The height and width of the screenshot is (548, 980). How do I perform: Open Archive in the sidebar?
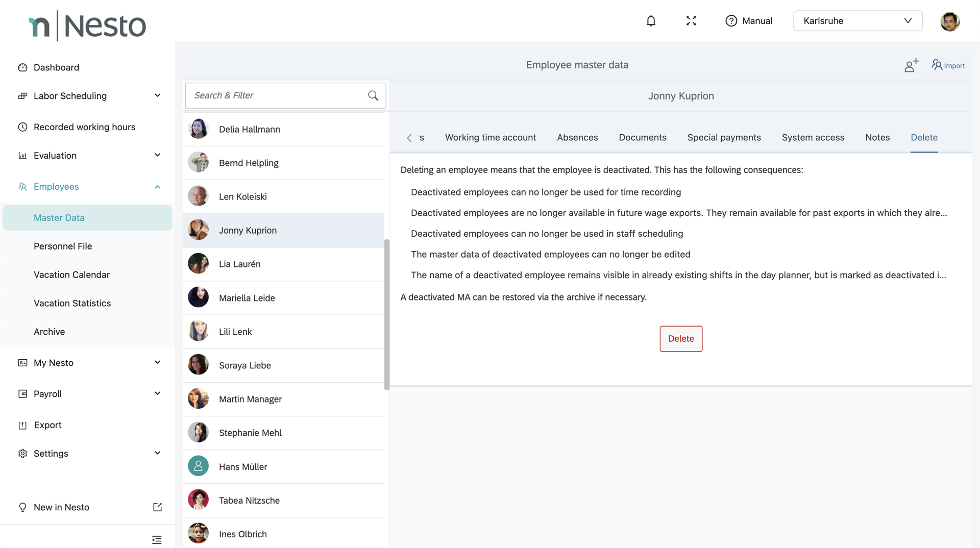coord(50,332)
